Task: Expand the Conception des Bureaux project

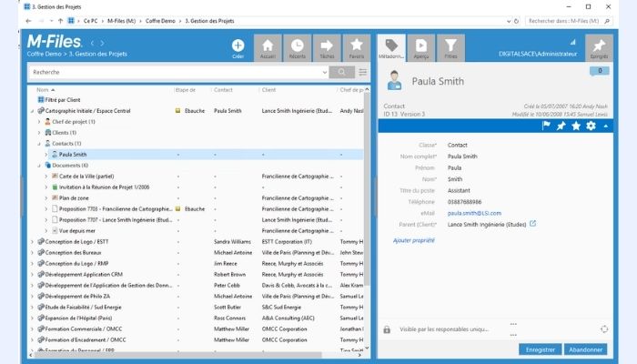Action: click(32, 253)
